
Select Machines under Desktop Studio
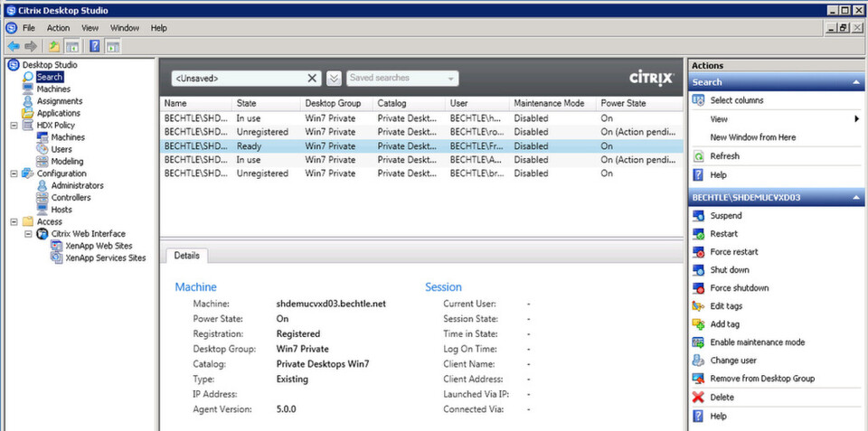pyautogui.click(x=53, y=89)
